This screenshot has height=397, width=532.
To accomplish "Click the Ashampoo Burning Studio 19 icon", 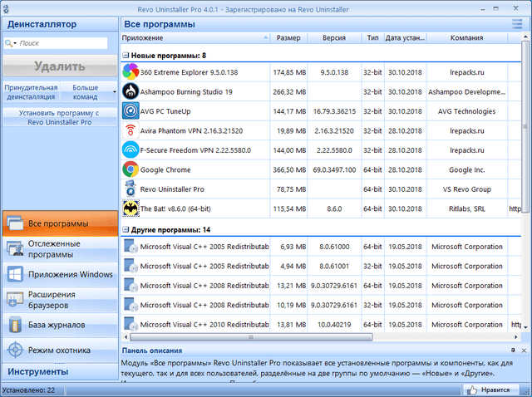I will tap(131, 91).
